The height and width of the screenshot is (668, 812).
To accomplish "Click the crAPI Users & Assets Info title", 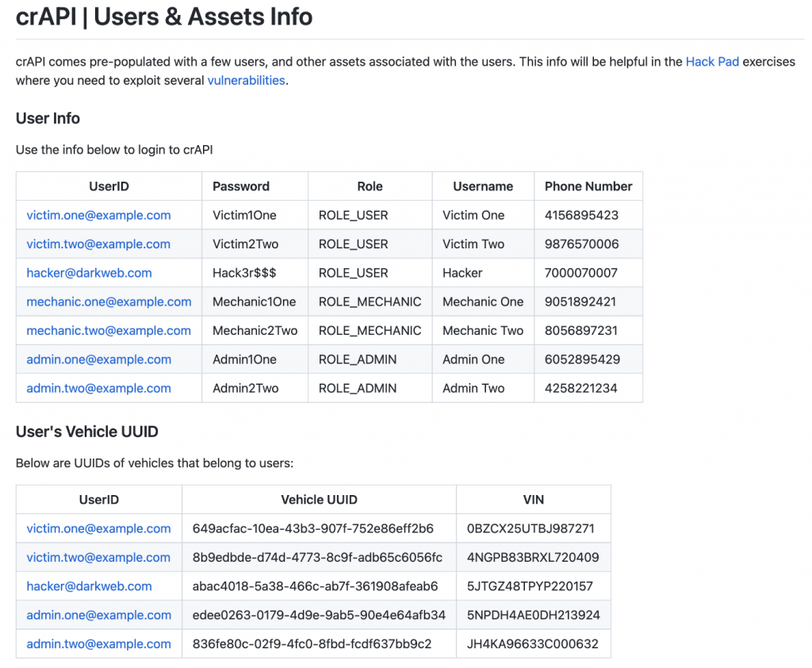I will tap(164, 17).
